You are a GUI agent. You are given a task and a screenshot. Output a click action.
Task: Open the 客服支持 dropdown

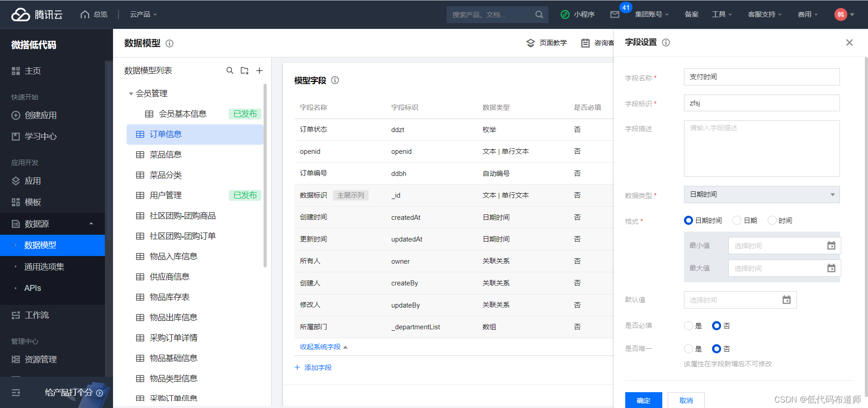(764, 14)
